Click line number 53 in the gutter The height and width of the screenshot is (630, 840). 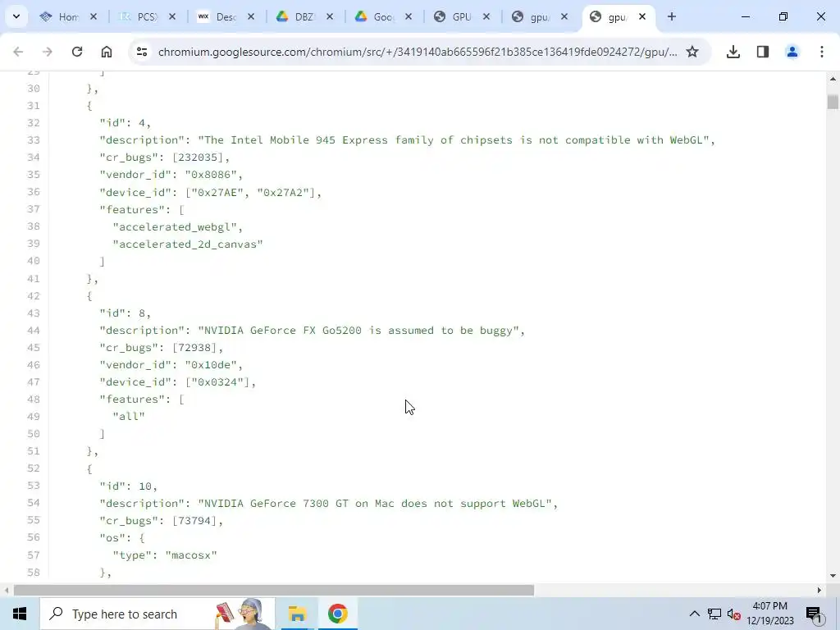pyautogui.click(x=34, y=486)
